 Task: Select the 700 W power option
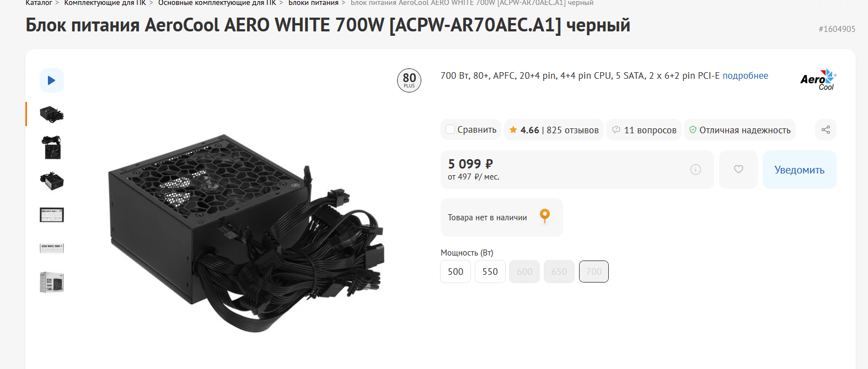(x=594, y=272)
